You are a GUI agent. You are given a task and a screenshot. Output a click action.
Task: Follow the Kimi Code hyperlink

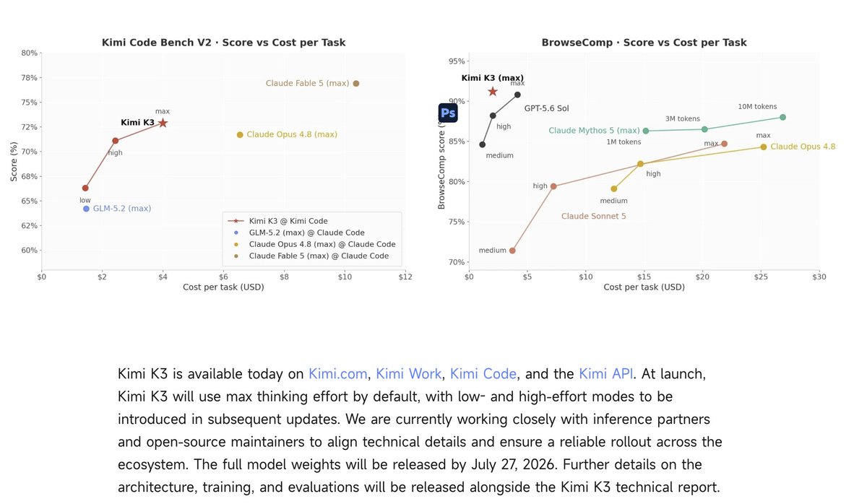[483, 374]
